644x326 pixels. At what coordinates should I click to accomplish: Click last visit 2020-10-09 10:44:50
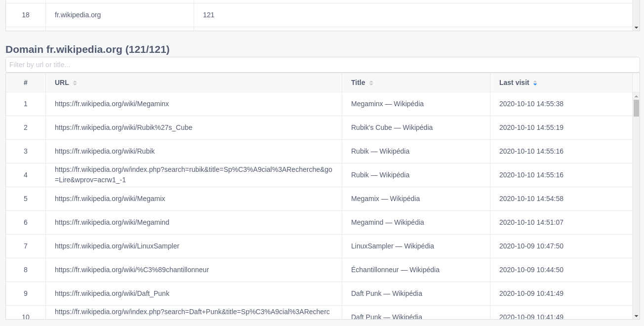531,270
